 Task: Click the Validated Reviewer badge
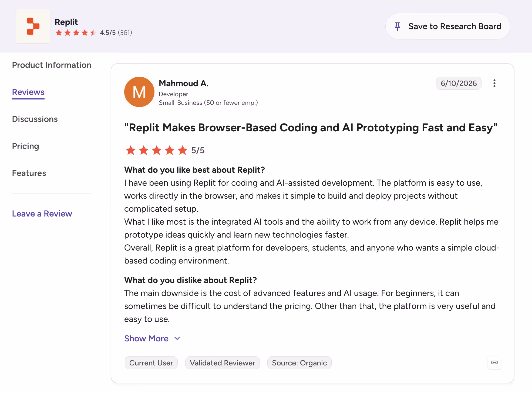tap(222, 363)
